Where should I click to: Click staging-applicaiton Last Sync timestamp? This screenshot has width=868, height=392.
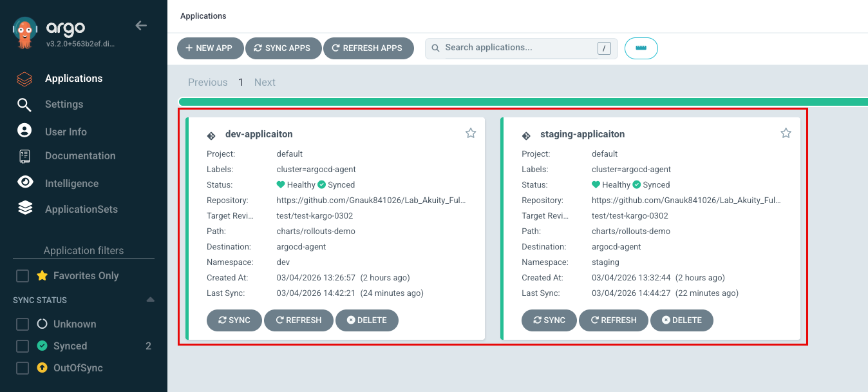point(665,293)
